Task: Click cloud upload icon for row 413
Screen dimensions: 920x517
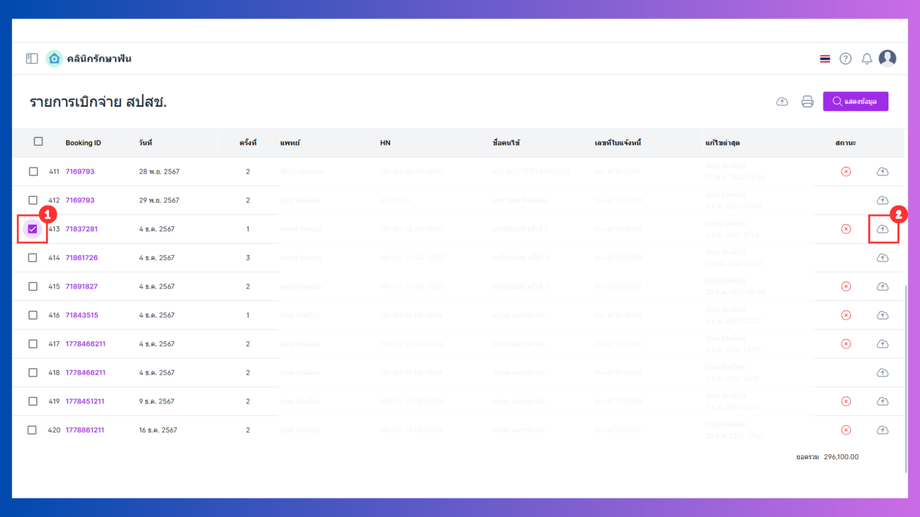Action: [883, 229]
